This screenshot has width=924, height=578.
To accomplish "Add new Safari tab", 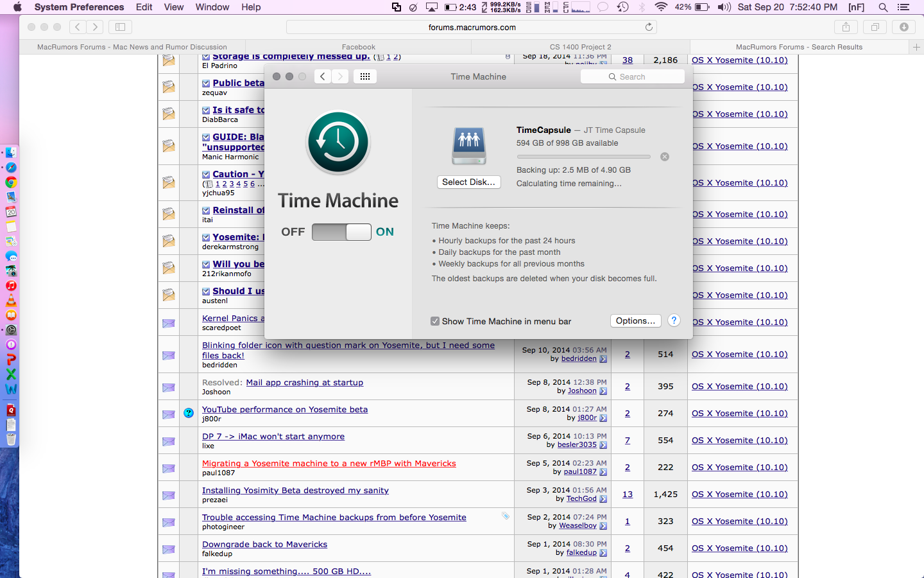I will tap(916, 47).
